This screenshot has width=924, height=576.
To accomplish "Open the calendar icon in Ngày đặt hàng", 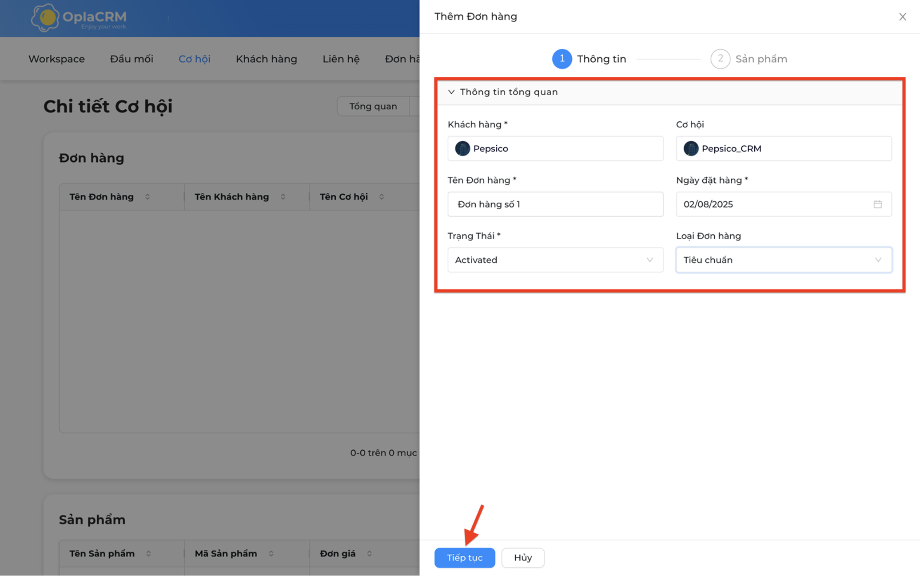I will pos(877,204).
